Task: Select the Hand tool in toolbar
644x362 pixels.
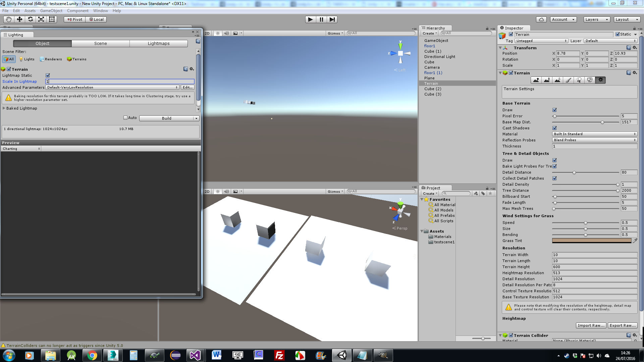Action: pos(9,19)
